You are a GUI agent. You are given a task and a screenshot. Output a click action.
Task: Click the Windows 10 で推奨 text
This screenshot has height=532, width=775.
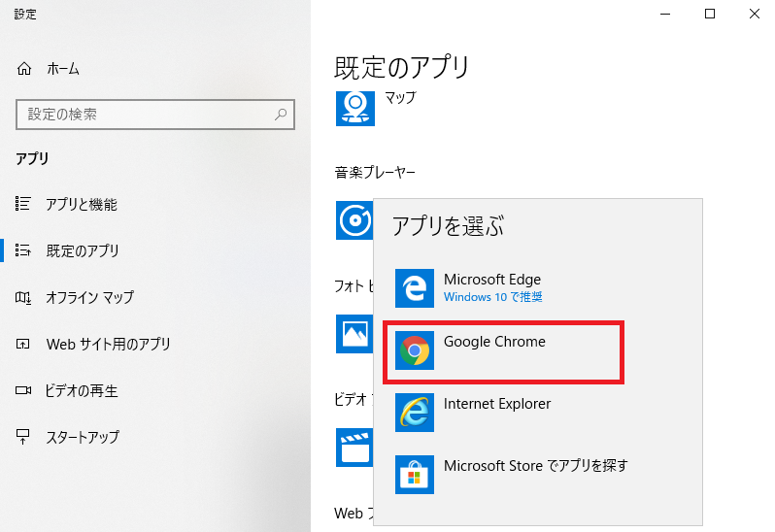click(492, 297)
